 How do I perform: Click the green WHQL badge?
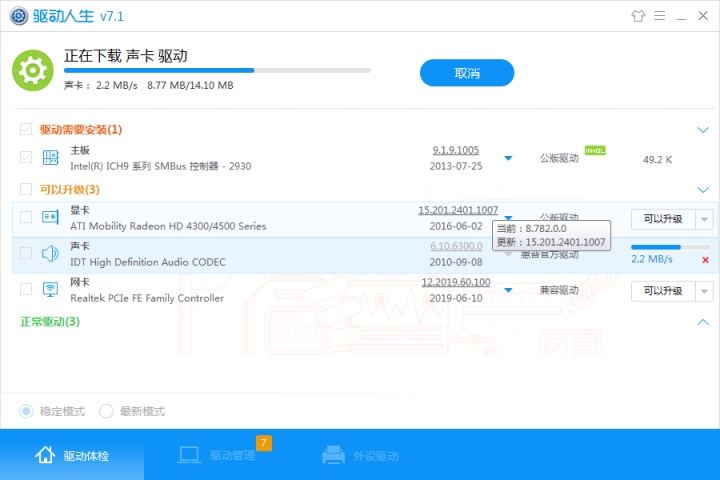click(x=595, y=150)
